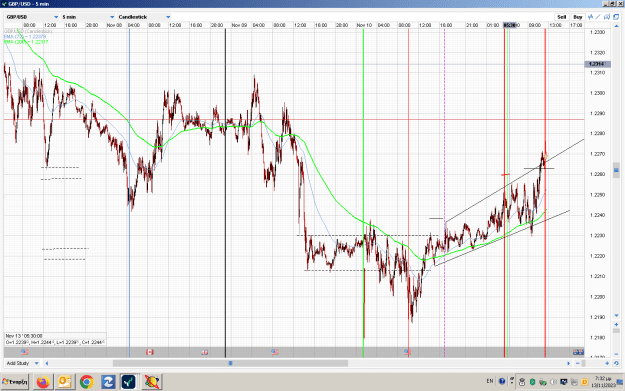Viewport: 625px width, 391px height.
Task: Click the reset chart view icon
Action: coord(616,363)
